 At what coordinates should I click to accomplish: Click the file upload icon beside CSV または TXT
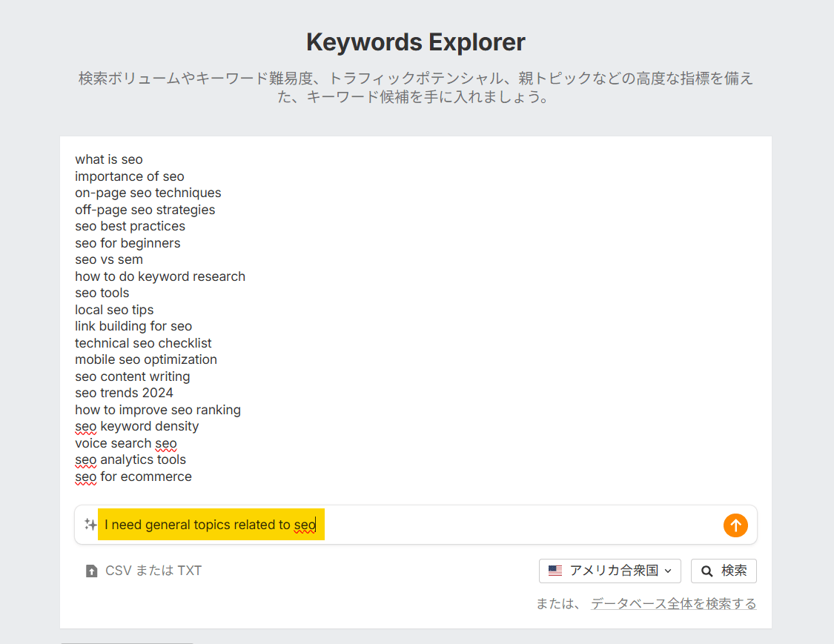pyautogui.click(x=91, y=571)
